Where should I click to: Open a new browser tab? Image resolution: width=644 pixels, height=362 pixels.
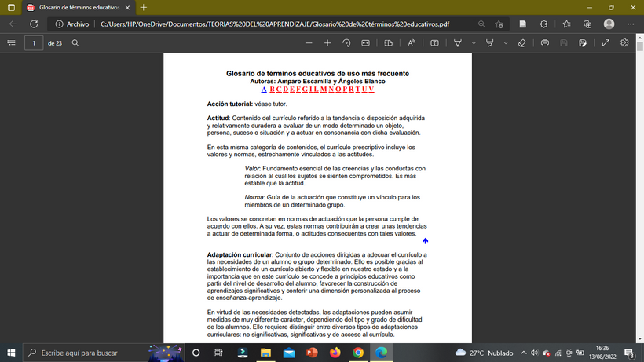[x=144, y=7]
